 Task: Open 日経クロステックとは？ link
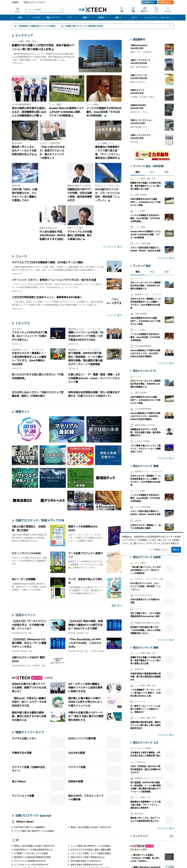[34, 2]
